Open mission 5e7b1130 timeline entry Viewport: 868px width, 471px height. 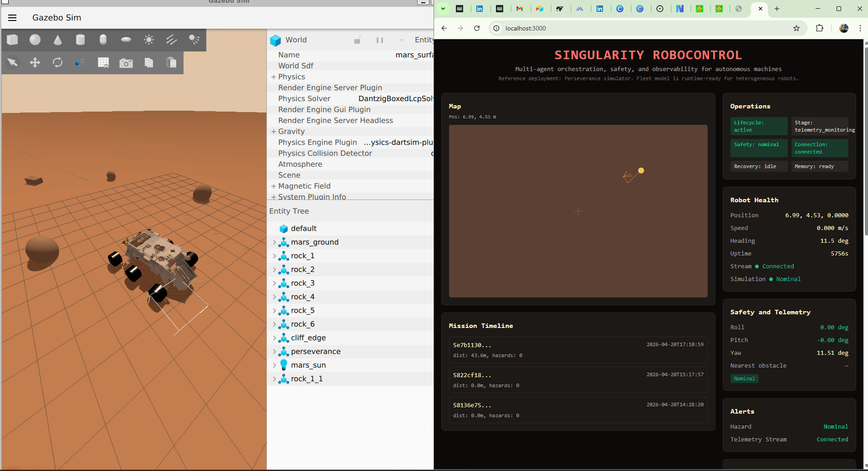pyautogui.click(x=578, y=350)
